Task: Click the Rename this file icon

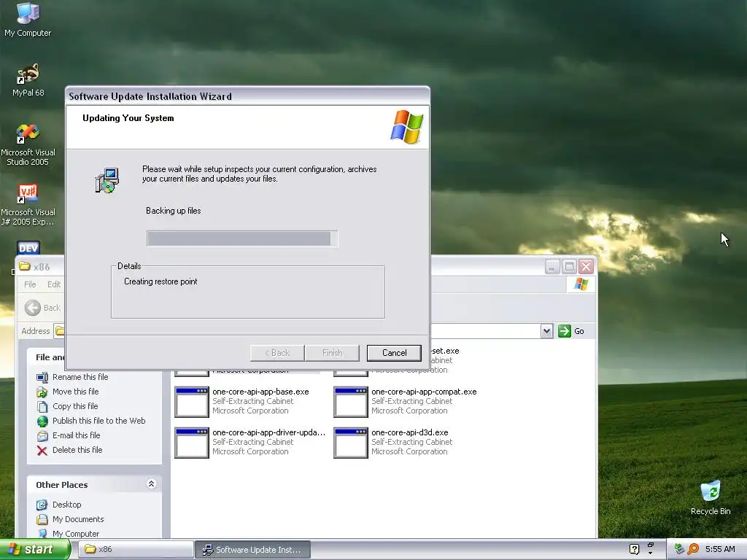Action: (42, 377)
